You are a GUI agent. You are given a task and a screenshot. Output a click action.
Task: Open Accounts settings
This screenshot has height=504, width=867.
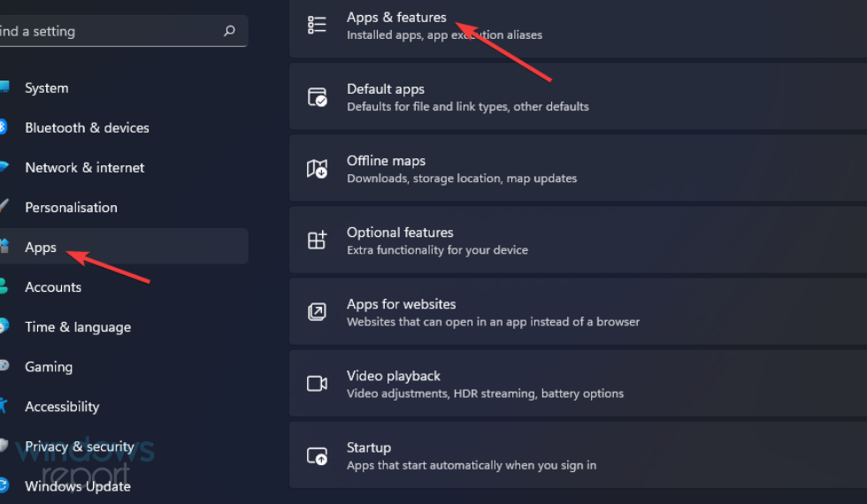(x=53, y=287)
